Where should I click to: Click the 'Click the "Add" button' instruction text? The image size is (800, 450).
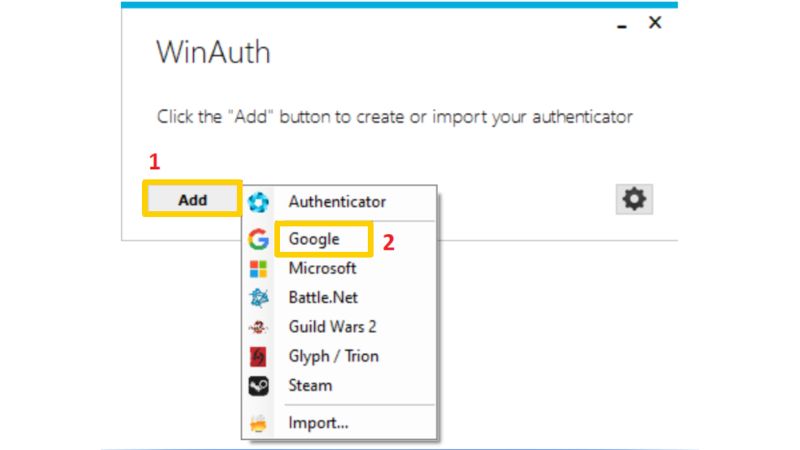[x=394, y=117]
